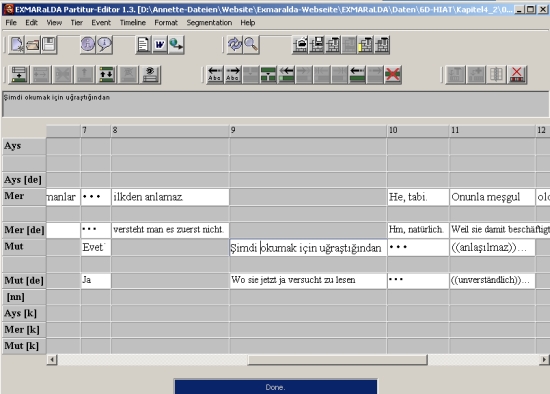Select the Ays [k] tier label

click(x=24, y=313)
